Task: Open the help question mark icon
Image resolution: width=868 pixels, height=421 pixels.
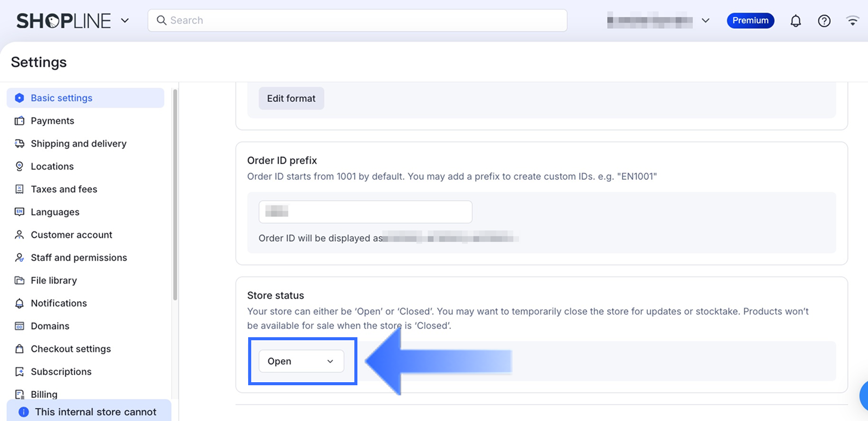Action: coord(824,21)
